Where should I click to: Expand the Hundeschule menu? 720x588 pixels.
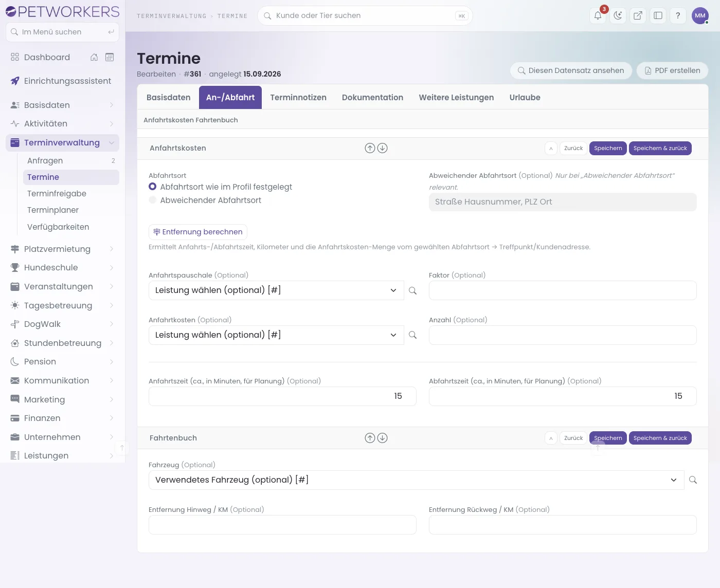click(62, 267)
